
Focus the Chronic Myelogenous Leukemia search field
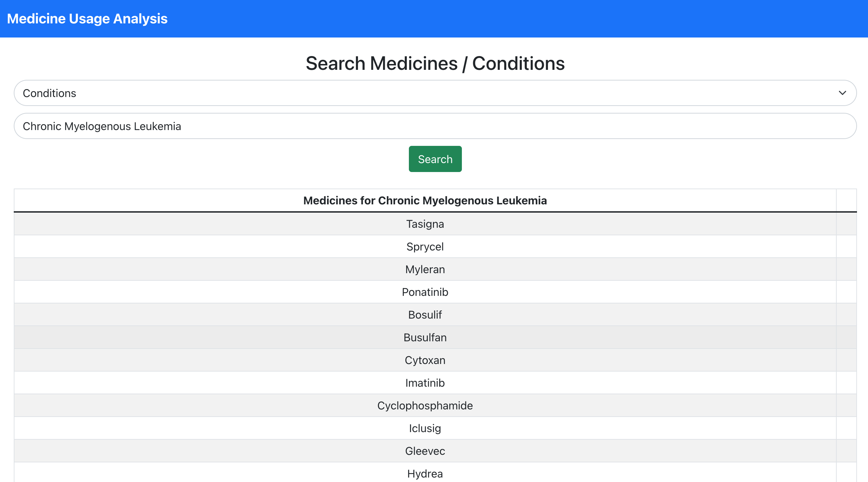click(x=435, y=126)
